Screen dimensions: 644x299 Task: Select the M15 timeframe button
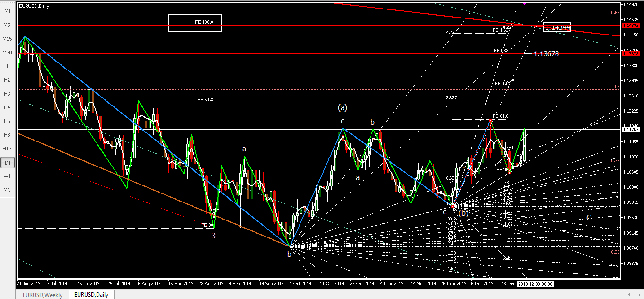click(7, 39)
